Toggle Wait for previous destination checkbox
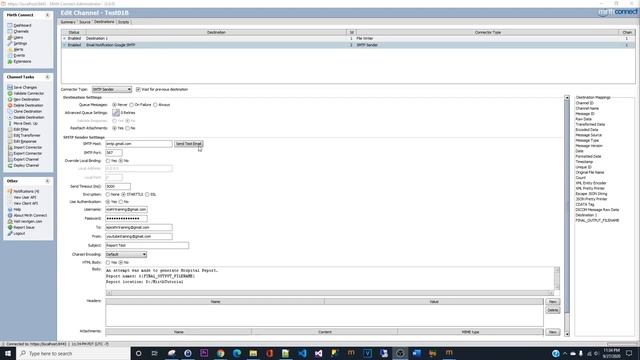The height and width of the screenshot is (360, 640). [x=138, y=89]
